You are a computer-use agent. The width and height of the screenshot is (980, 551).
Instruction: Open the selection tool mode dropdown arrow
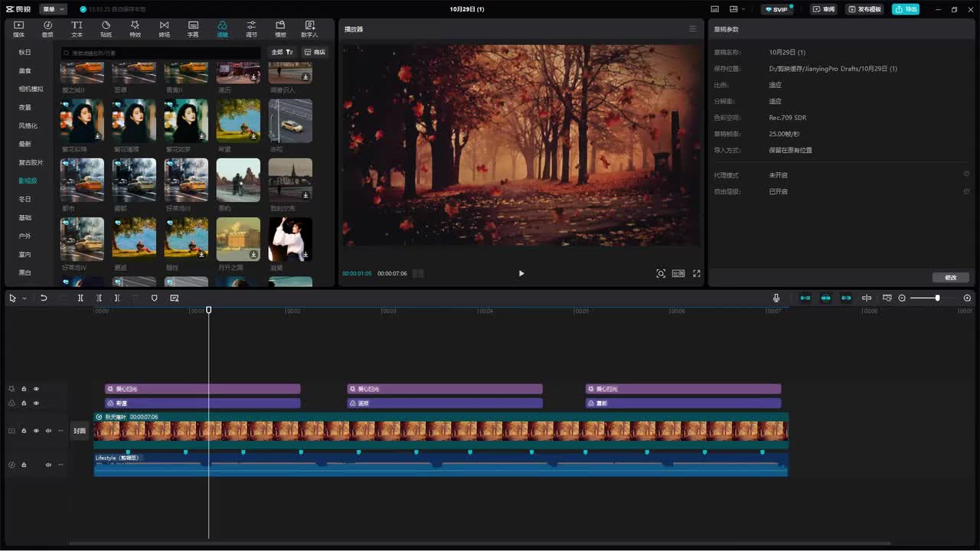24,298
